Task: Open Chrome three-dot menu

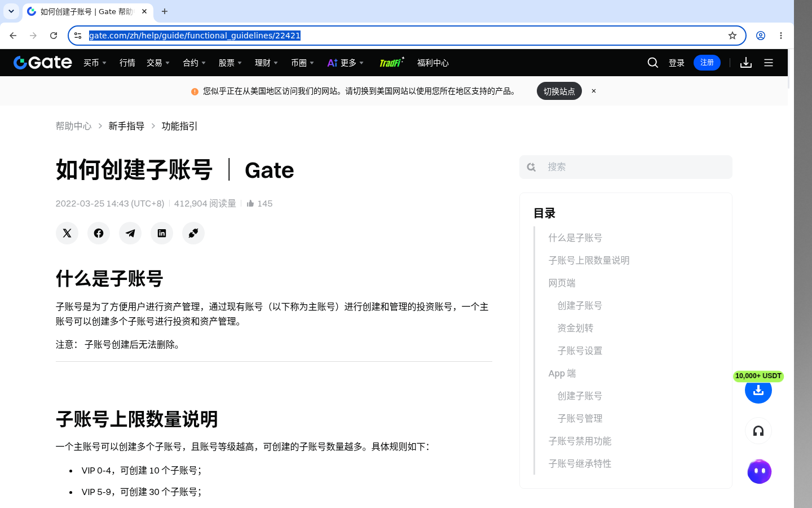Action: coord(781,36)
